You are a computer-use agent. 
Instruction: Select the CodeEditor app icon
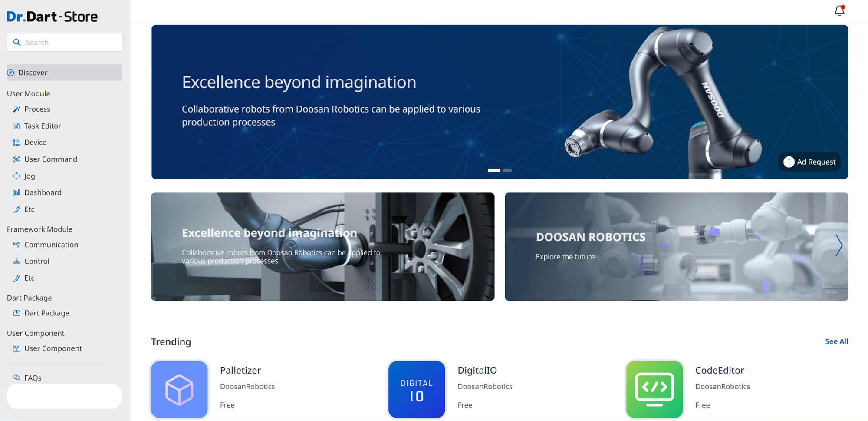pyautogui.click(x=654, y=389)
